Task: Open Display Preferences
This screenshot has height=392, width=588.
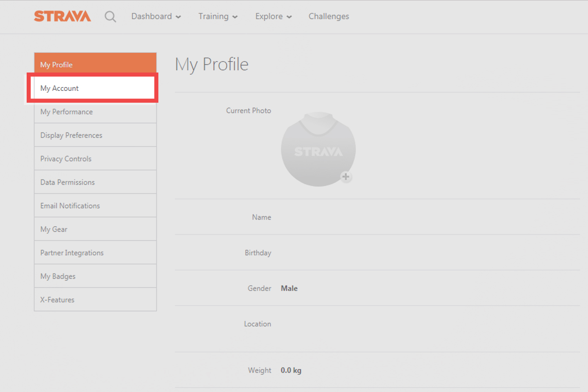Action: pyautogui.click(x=95, y=135)
